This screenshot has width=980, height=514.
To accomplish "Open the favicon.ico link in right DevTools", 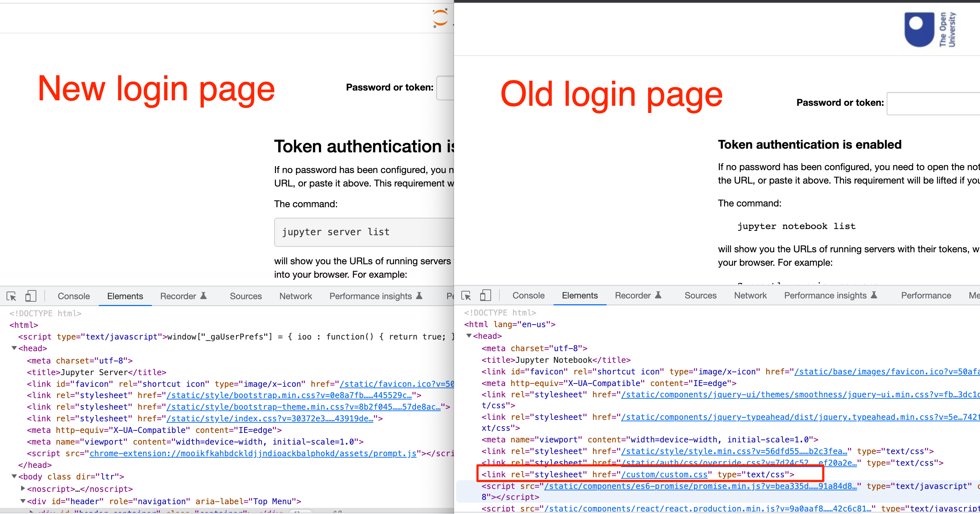I will [887, 372].
